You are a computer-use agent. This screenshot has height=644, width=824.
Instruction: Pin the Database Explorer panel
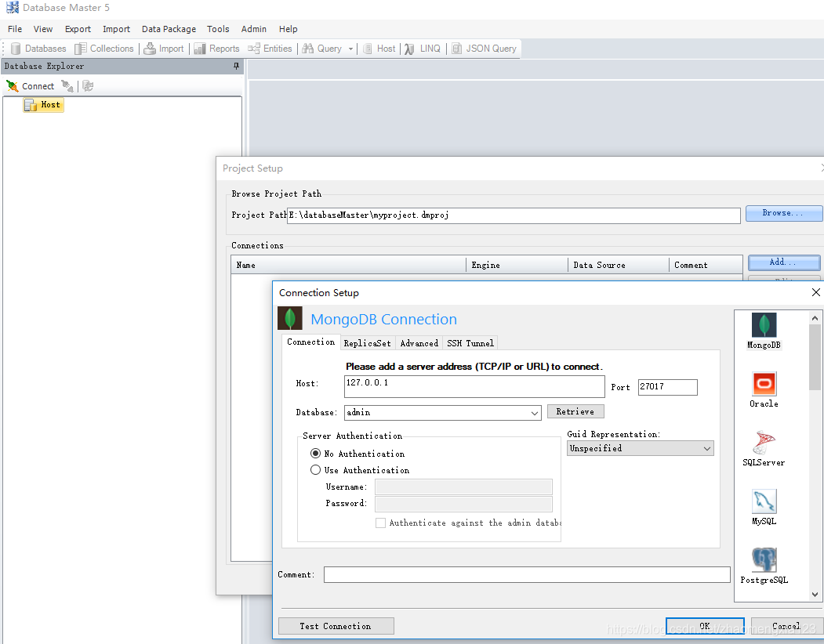coord(236,66)
